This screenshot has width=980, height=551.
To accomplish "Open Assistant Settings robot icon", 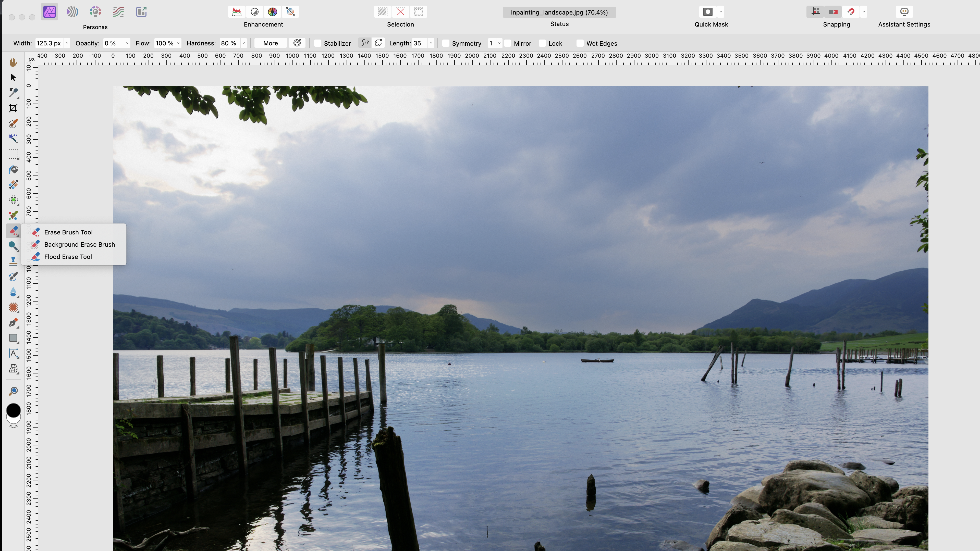I will coord(904,12).
